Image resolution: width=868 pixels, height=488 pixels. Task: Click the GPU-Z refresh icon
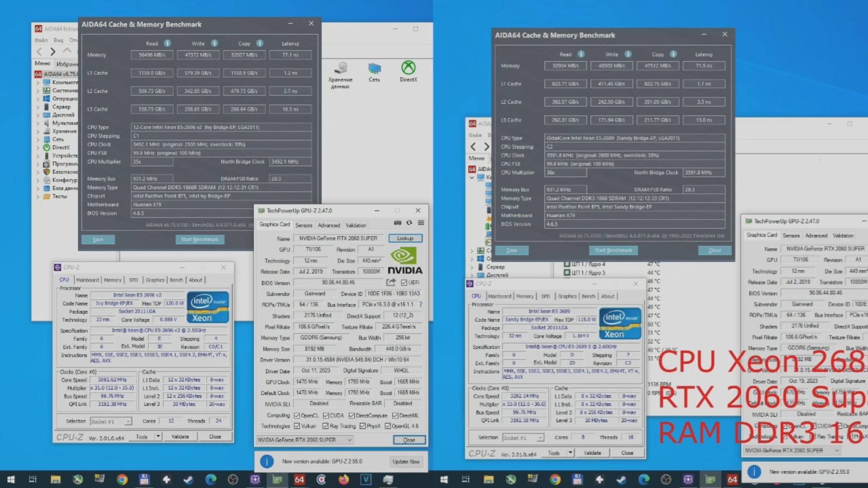(409, 223)
